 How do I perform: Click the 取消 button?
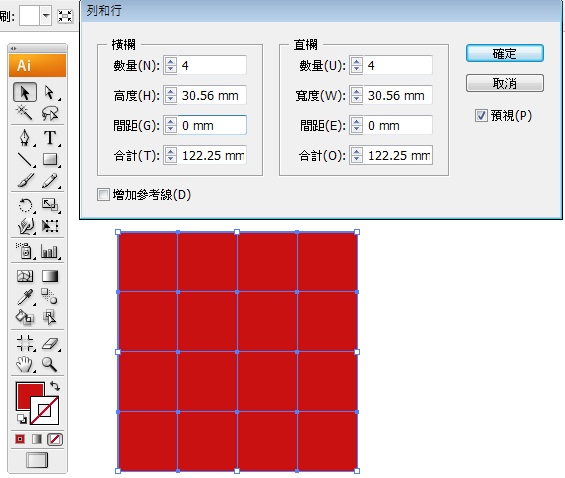click(x=504, y=83)
